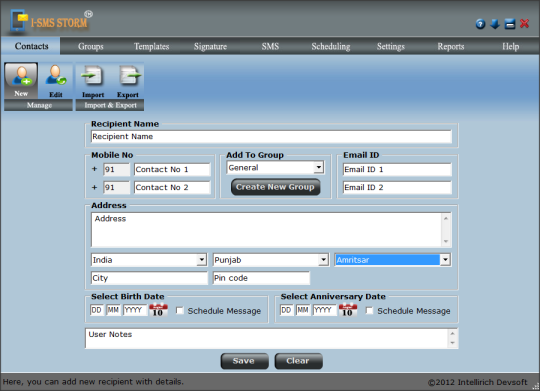Click the Clear button
Image resolution: width=540 pixels, height=391 pixels.
pos(298,361)
